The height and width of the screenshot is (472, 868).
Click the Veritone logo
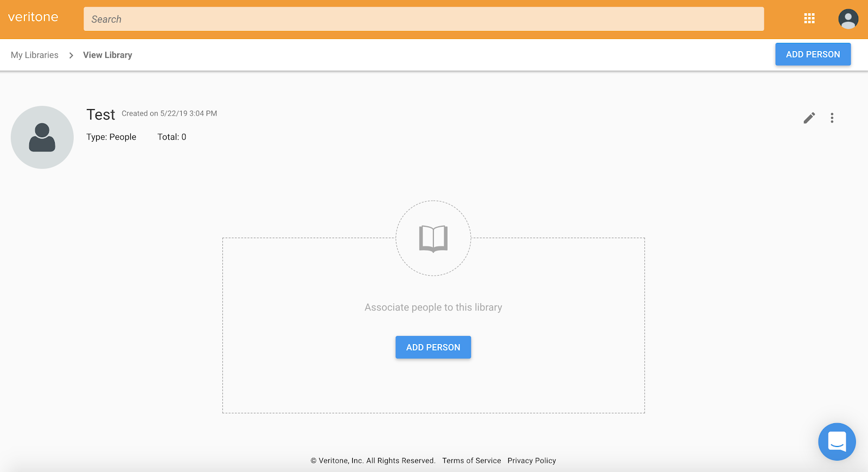tap(33, 17)
